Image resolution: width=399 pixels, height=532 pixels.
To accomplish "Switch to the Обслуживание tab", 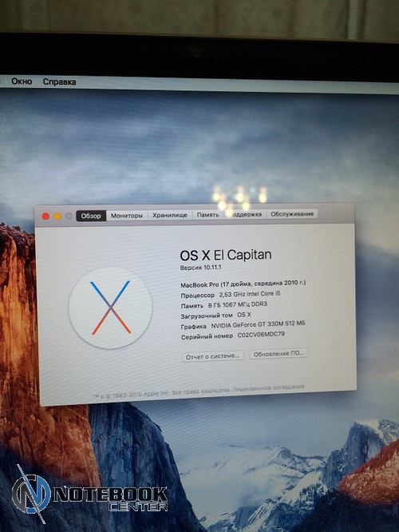I will 292,214.
